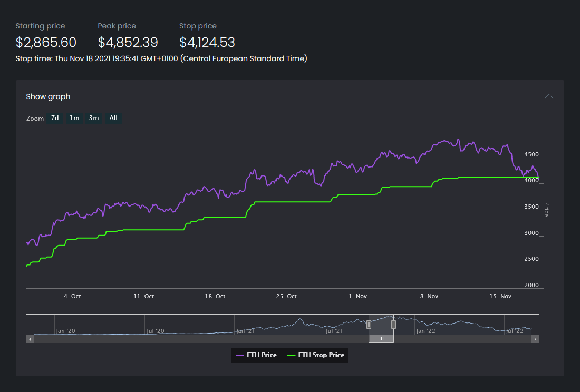Click the purple ETH Price legend line swatch
Image resolution: width=580 pixels, height=392 pixels.
[240, 355]
